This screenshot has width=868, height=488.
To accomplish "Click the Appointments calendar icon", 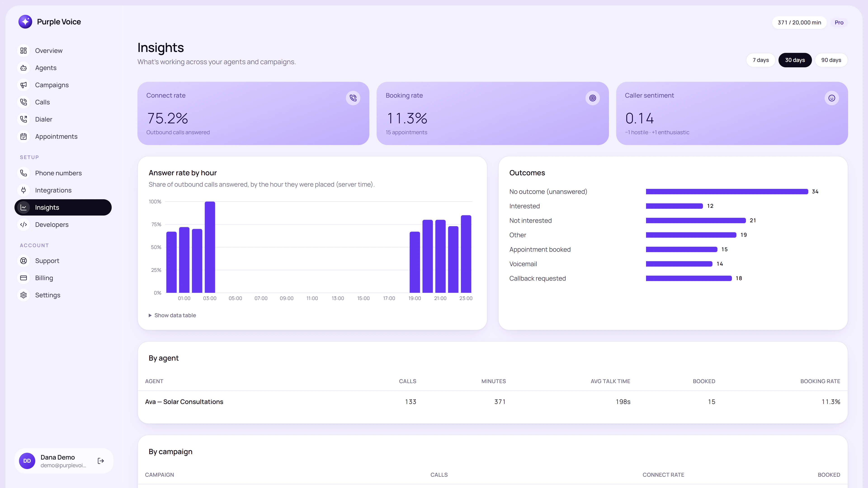I will coord(24,136).
